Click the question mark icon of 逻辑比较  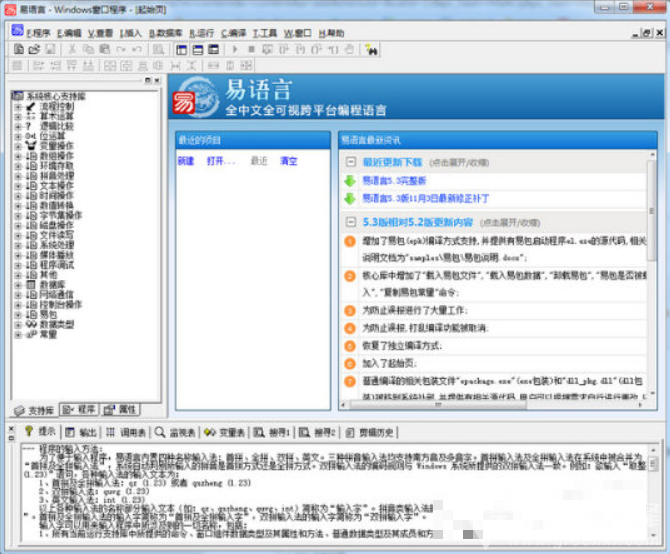click(x=29, y=126)
